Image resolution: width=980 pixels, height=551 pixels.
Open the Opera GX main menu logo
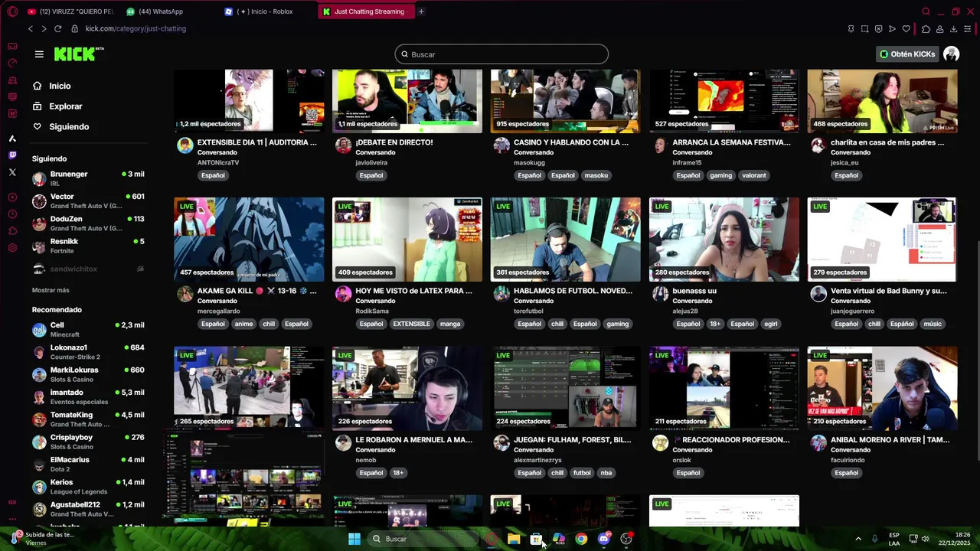coord(11,11)
